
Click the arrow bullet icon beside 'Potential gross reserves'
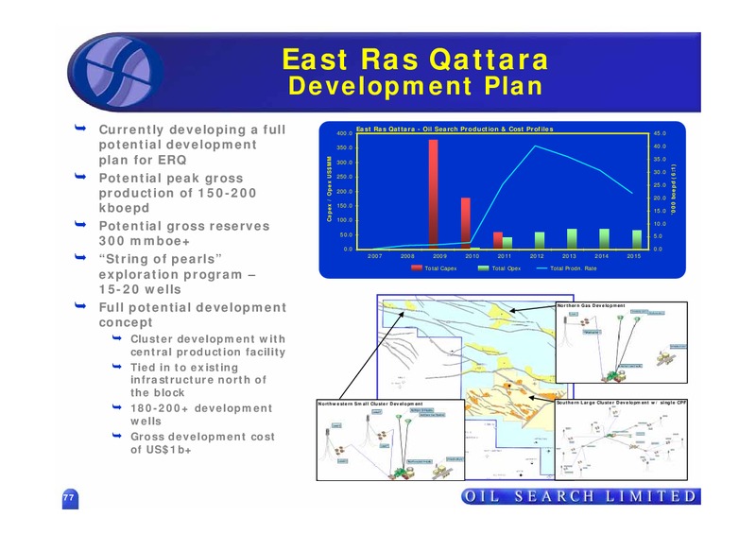[x=80, y=224]
